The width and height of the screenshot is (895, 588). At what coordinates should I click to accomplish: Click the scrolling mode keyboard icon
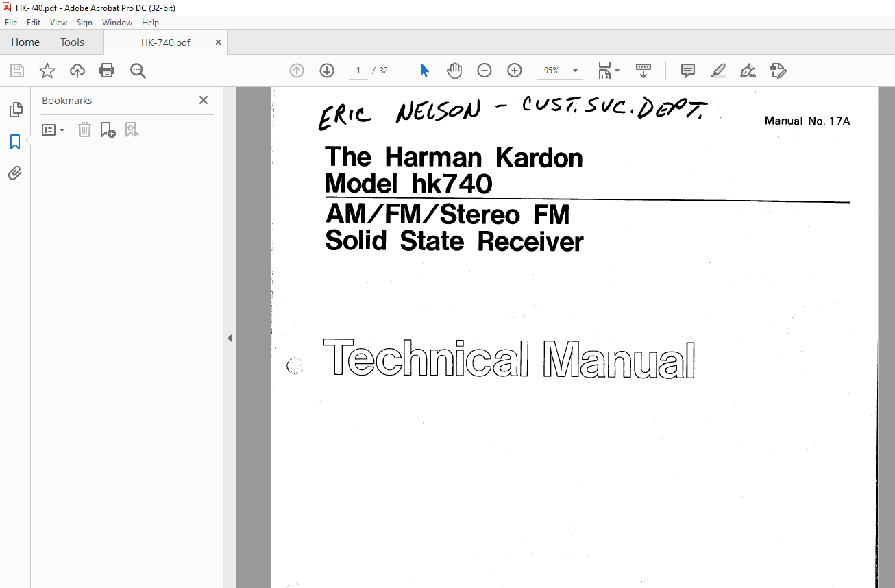pos(643,71)
